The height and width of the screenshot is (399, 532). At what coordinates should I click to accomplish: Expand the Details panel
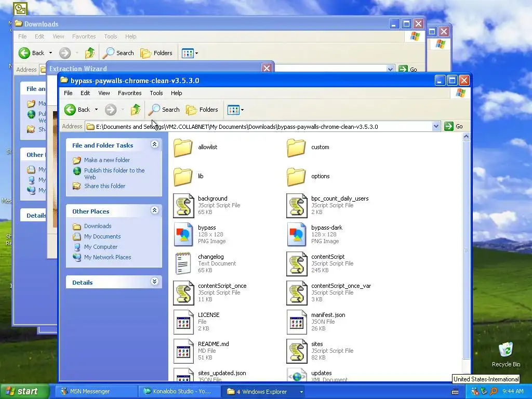(154, 282)
